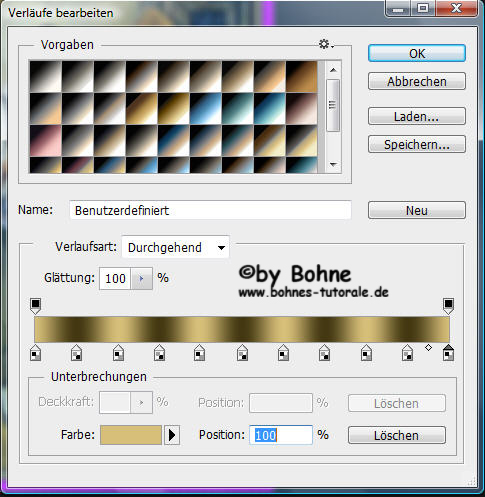
Task: Select the last color stop at 100%
Action: (x=448, y=353)
